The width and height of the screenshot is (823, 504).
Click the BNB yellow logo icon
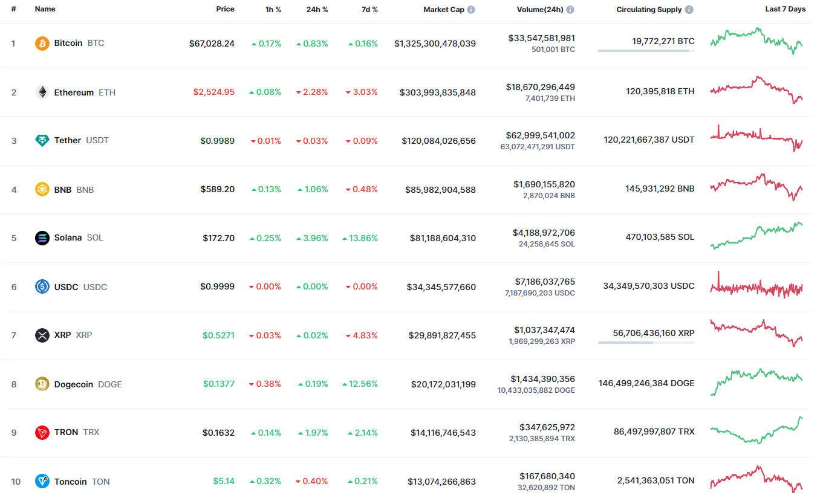pyautogui.click(x=42, y=190)
